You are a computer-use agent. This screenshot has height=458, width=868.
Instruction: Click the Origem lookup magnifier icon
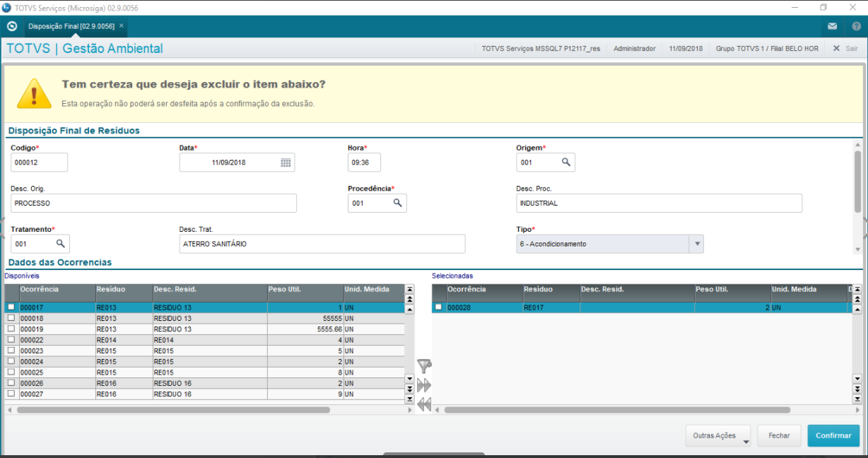(x=566, y=163)
